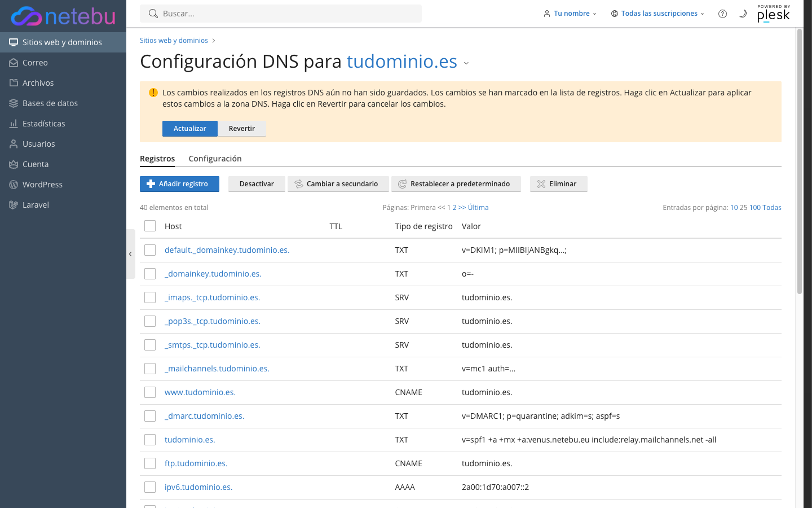Check the _smtps._tcp.tudominio.es. row checkbox
This screenshot has height=508, width=812.
click(150, 345)
